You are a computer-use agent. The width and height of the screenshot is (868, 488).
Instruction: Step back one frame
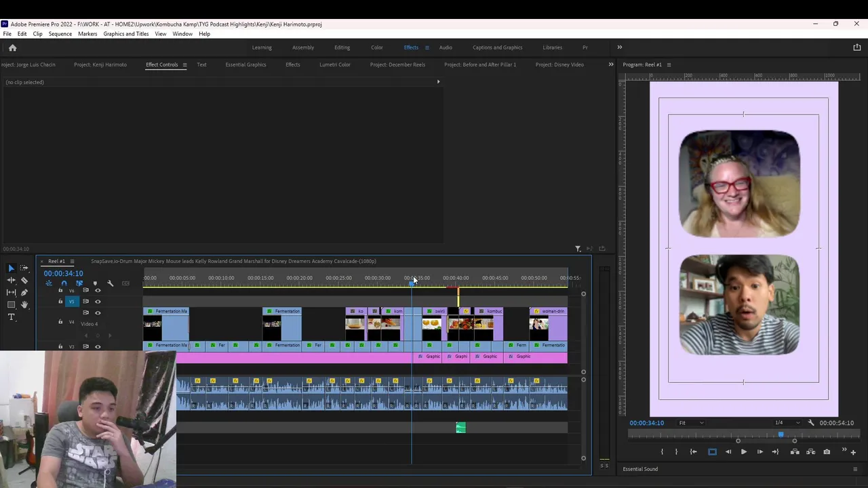728,451
